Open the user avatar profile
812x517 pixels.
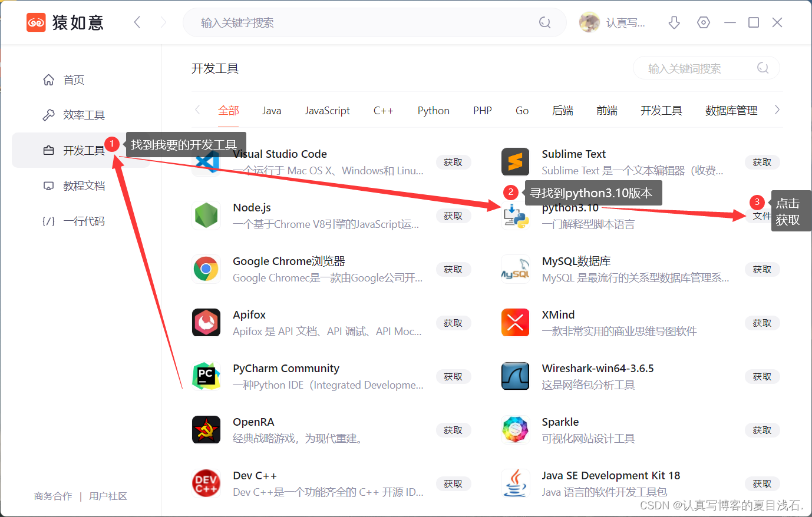pos(589,22)
